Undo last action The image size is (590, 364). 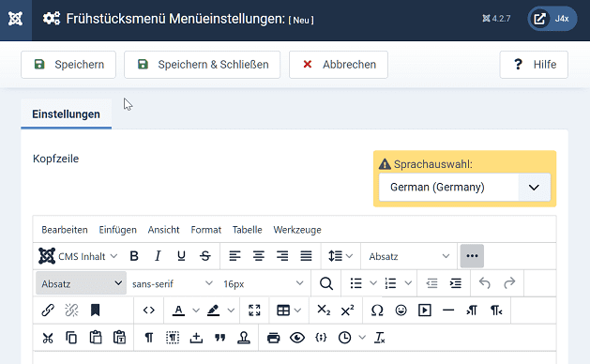[485, 283]
